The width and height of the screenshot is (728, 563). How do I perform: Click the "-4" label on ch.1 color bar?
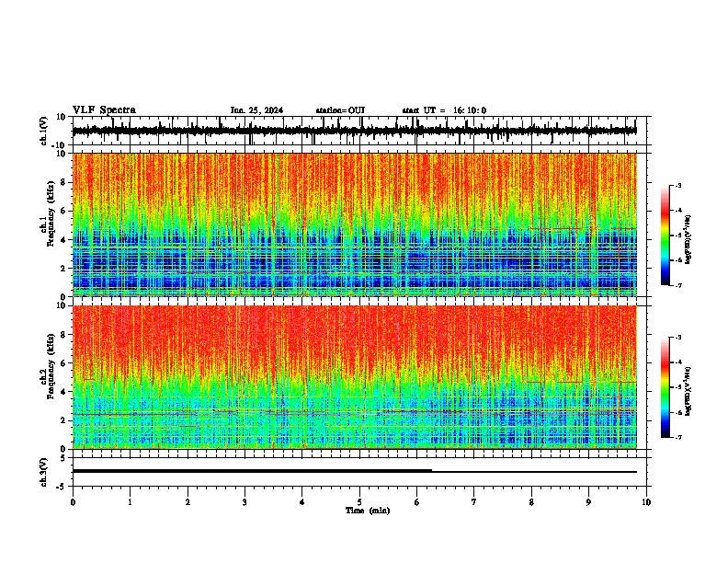[678, 211]
